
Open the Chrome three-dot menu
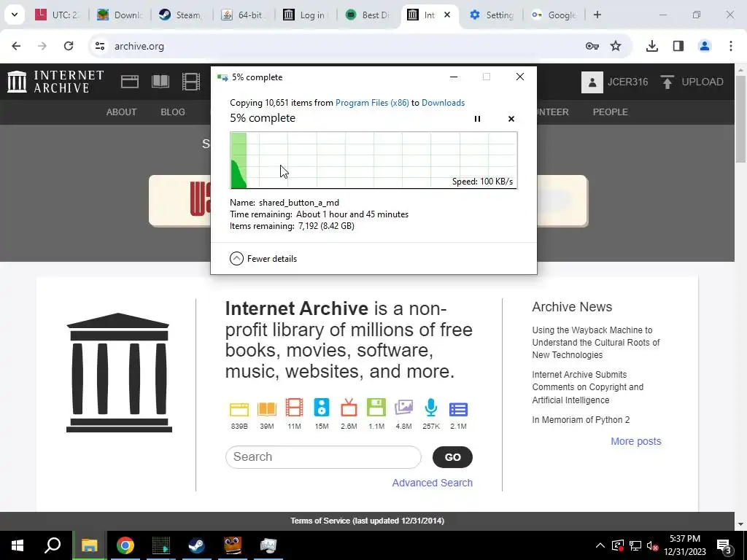pos(731,46)
